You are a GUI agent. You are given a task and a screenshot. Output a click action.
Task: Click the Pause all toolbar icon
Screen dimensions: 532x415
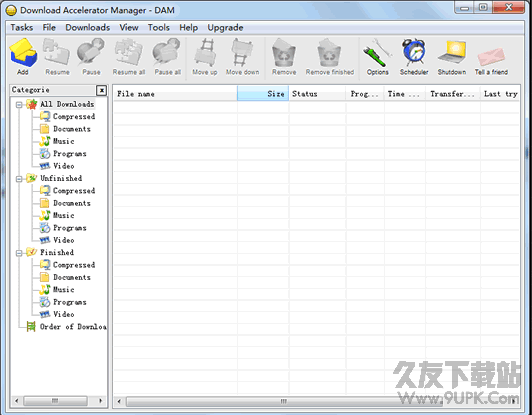167,56
